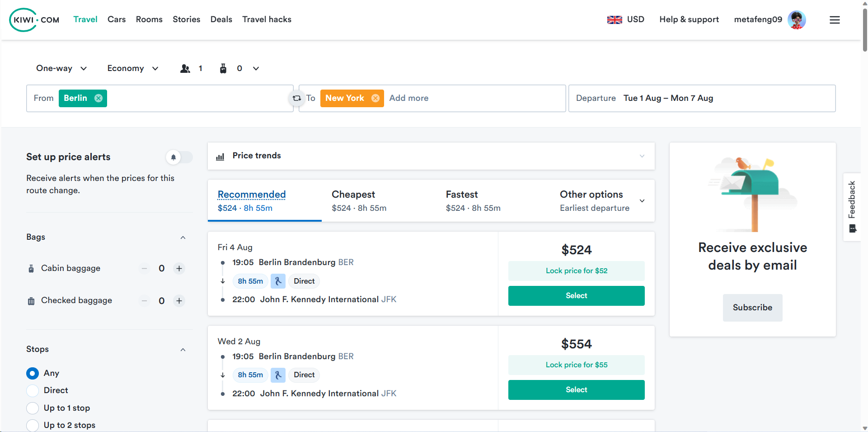Click the UK flag language icon
The height and width of the screenshot is (432, 868).
coord(615,20)
